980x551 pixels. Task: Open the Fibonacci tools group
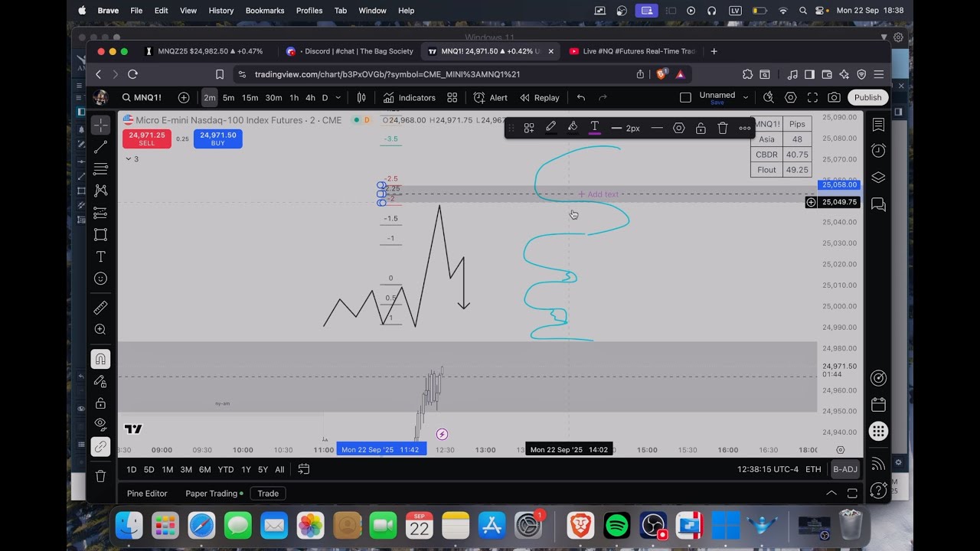(x=100, y=169)
